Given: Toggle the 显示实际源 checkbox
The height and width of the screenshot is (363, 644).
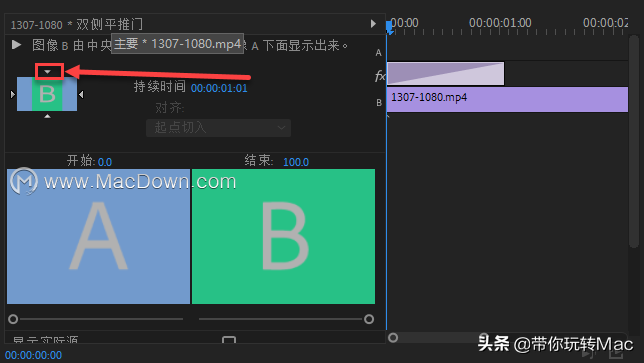Looking at the screenshot, I should click(229, 340).
